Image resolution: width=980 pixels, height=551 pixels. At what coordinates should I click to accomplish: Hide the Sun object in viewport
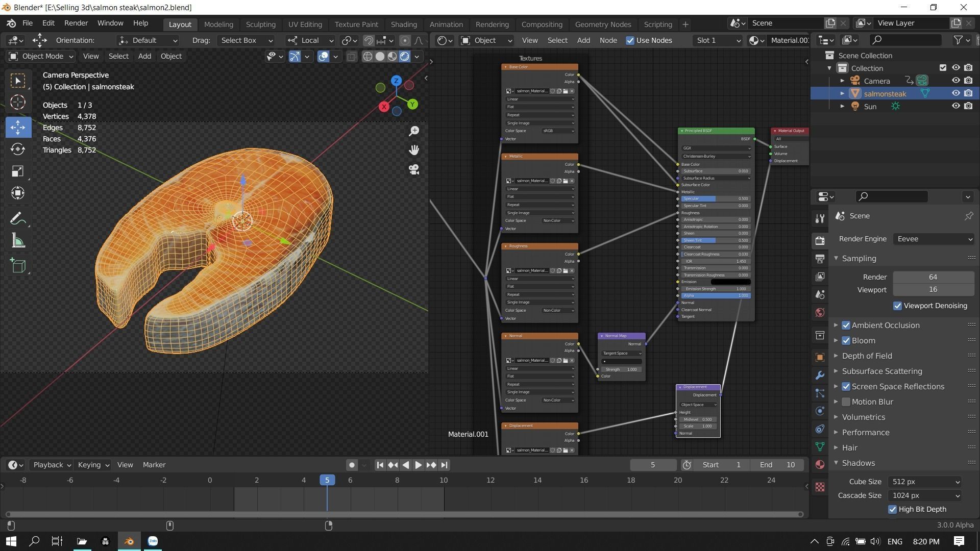(955, 106)
